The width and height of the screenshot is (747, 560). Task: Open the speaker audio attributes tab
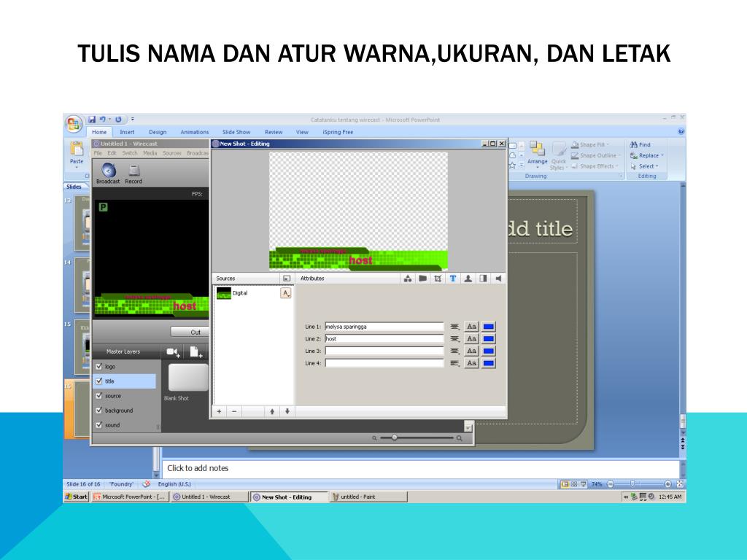498,279
